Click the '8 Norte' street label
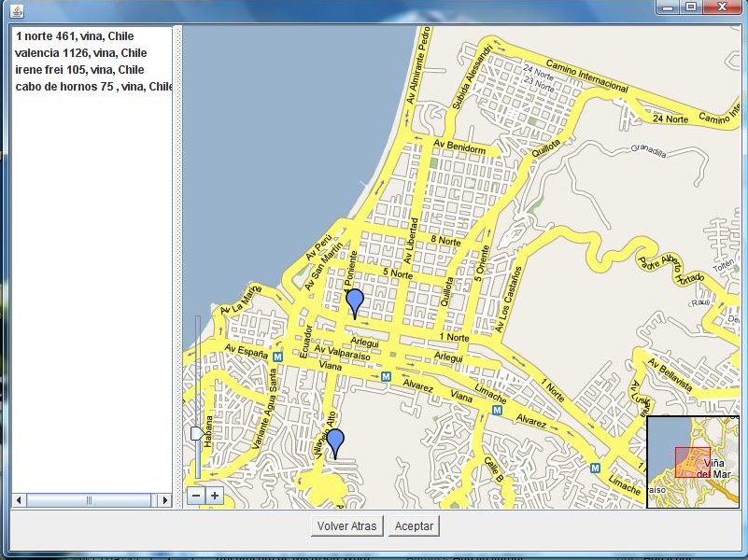This screenshot has width=748, height=560. tap(445, 240)
